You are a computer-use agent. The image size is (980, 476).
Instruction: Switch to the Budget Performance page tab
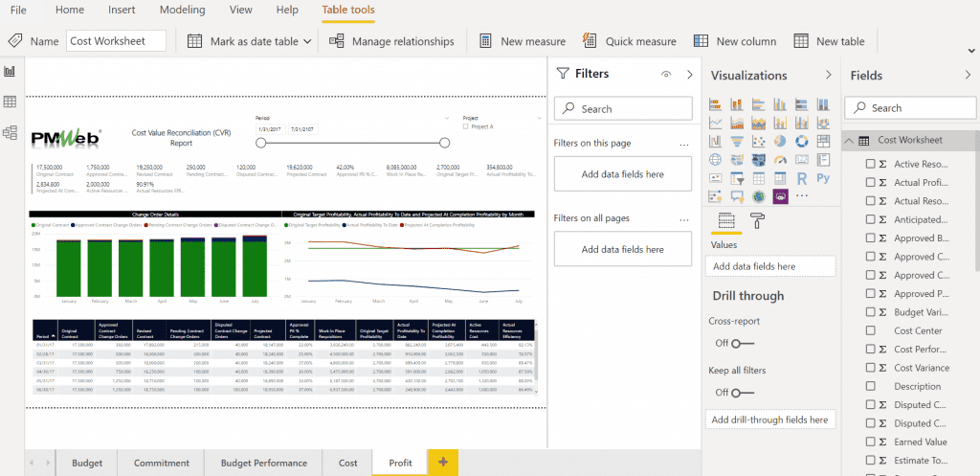264,463
